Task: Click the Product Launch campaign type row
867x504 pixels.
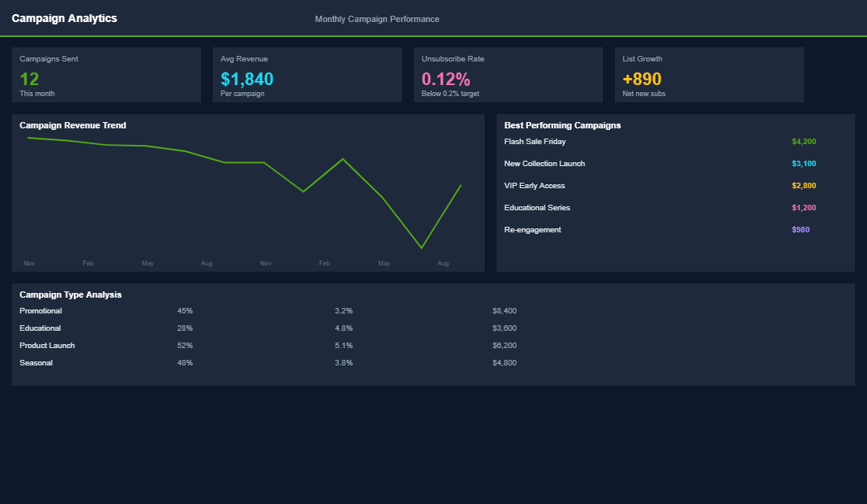Action: 47,345
